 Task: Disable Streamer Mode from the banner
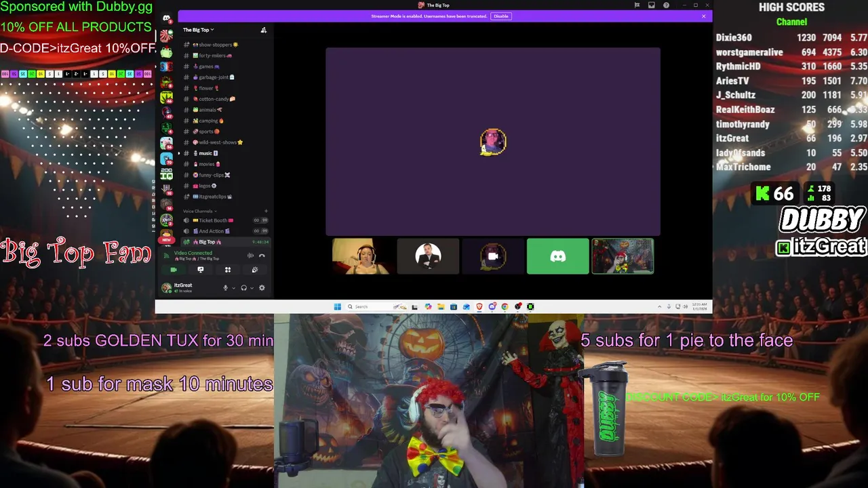point(500,16)
